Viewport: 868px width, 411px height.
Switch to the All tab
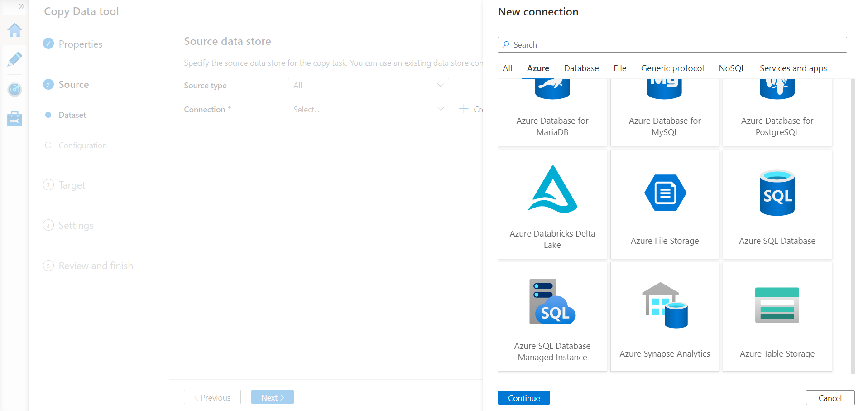pos(507,68)
